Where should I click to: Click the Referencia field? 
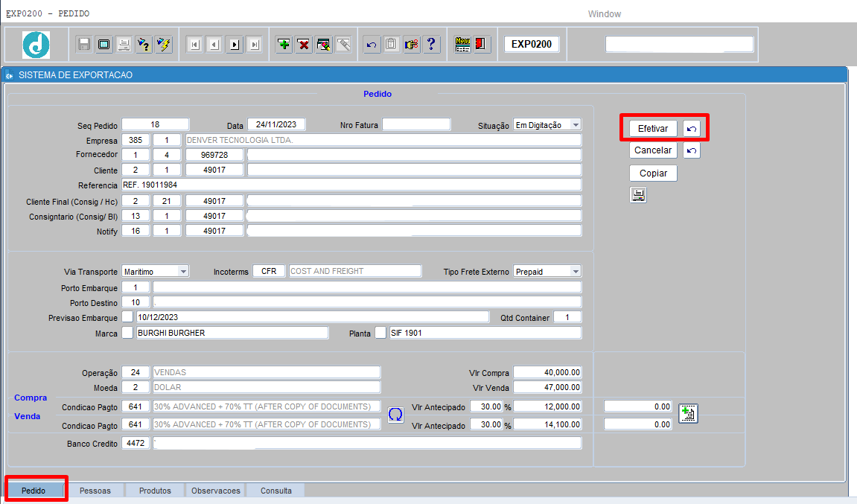pos(351,185)
